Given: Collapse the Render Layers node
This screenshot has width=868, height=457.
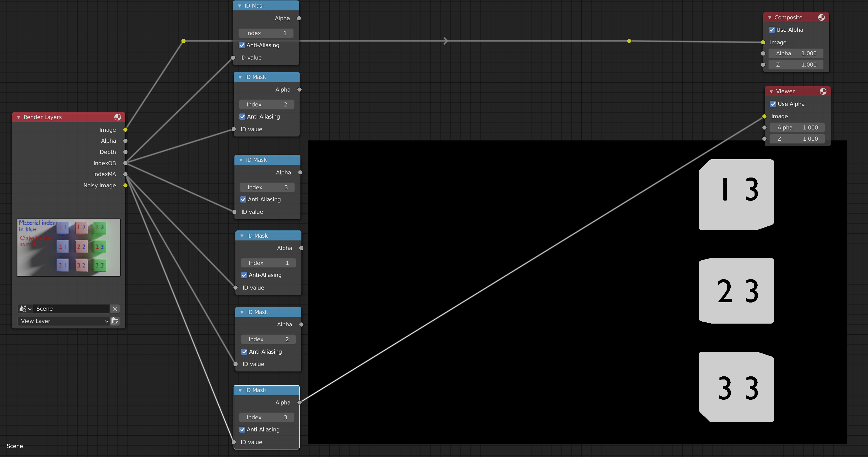Looking at the screenshot, I should 18,117.
